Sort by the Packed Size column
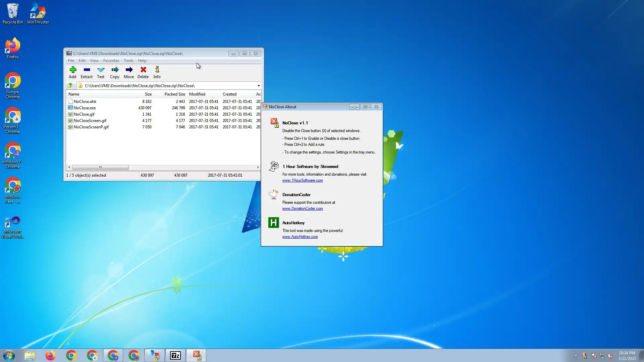This screenshot has width=644, height=362. [x=174, y=94]
